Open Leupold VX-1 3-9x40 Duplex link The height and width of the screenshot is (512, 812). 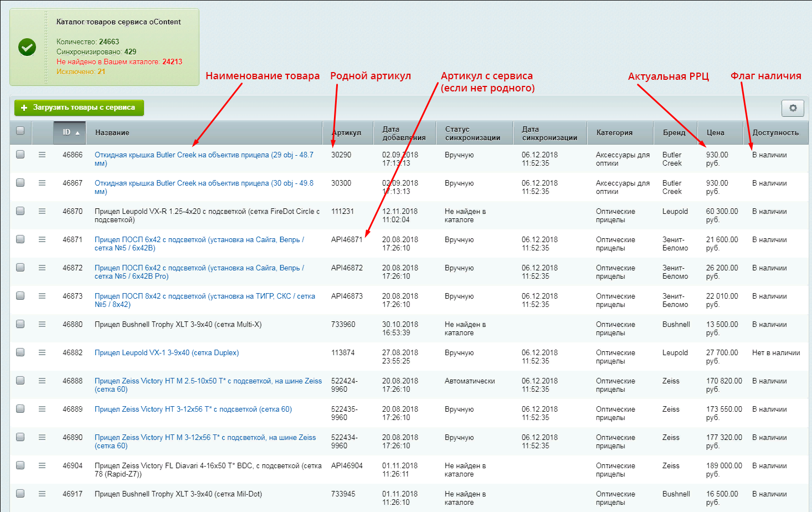pyautogui.click(x=167, y=352)
